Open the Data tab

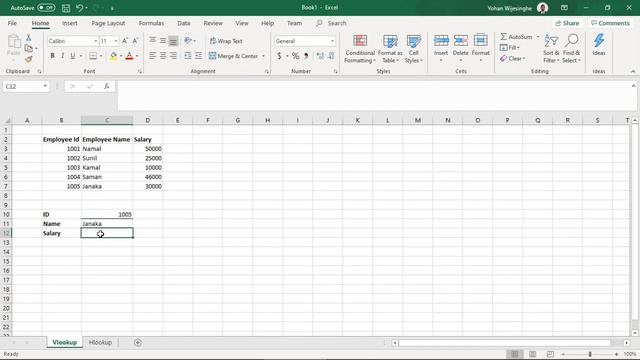point(184,23)
